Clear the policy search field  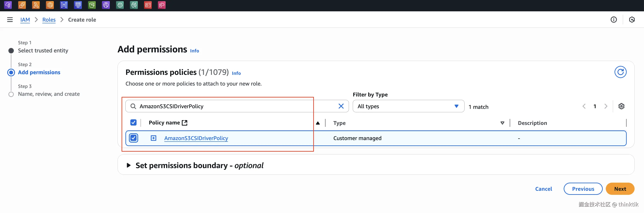click(341, 106)
